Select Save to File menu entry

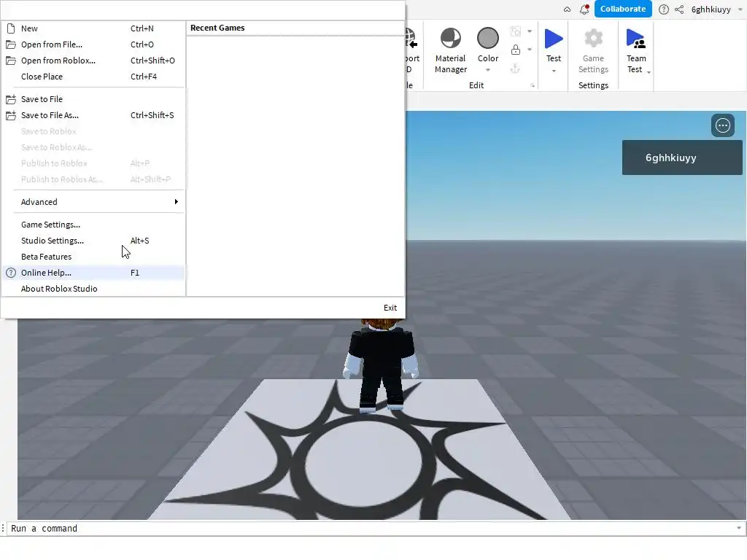(93, 99)
